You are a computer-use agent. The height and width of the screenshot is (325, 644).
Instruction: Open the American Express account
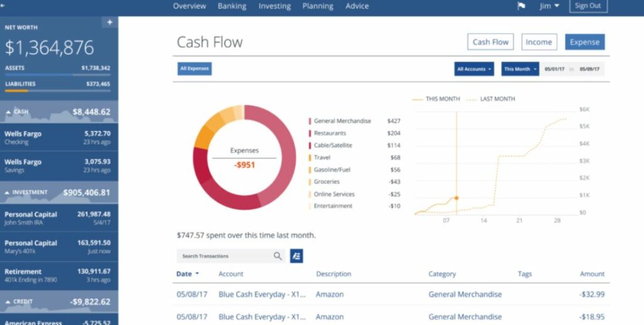[58, 320]
